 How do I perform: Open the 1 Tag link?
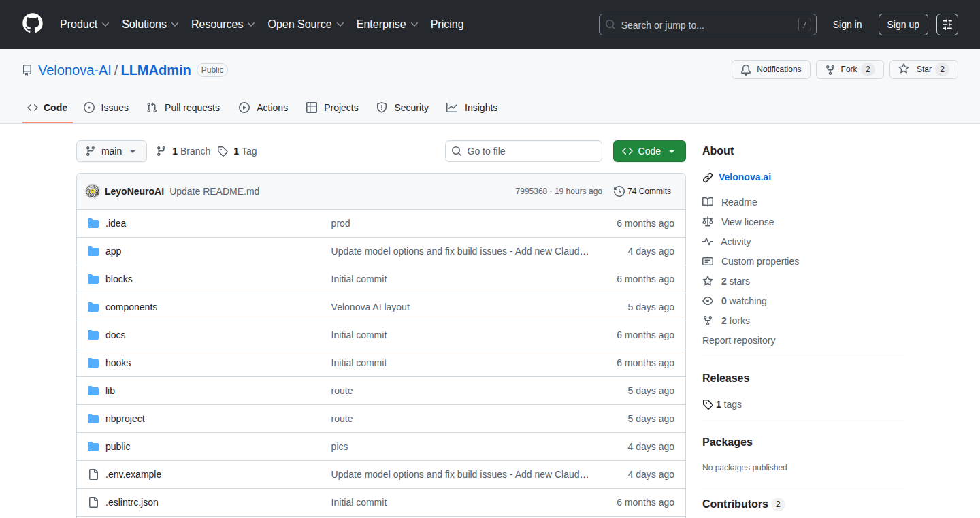(238, 151)
